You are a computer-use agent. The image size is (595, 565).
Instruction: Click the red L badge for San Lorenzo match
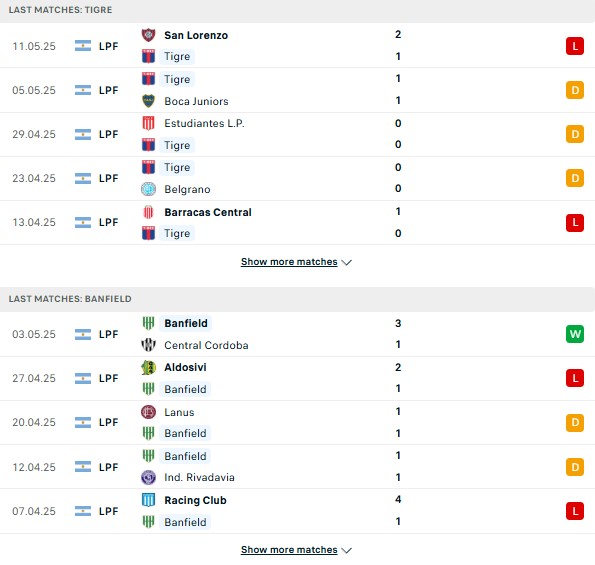coord(575,46)
